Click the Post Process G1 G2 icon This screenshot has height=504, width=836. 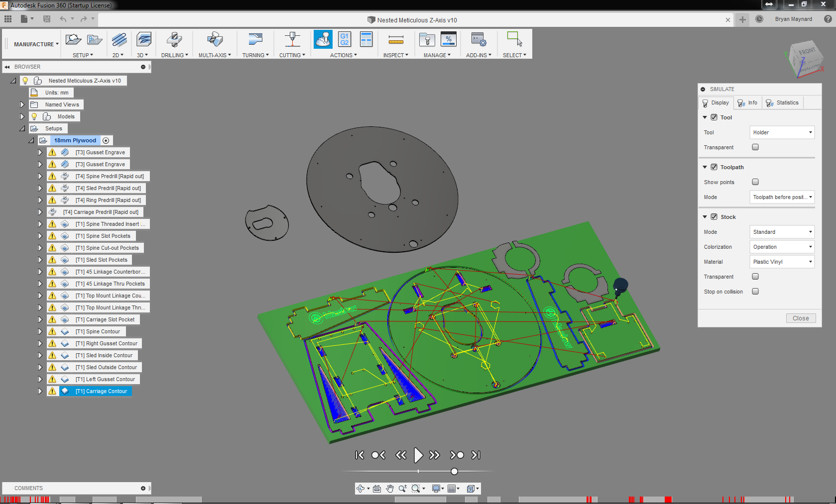point(345,39)
